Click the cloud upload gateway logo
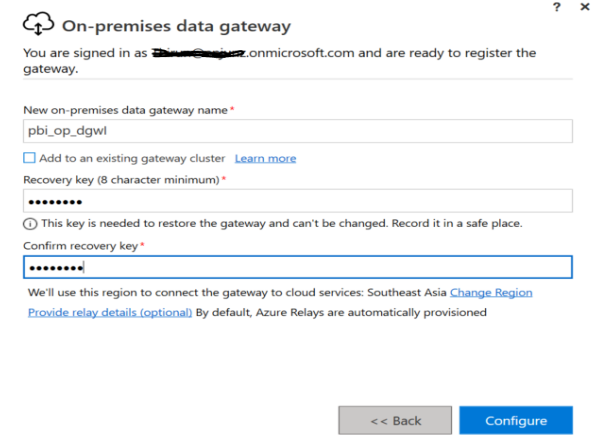 [38, 24]
